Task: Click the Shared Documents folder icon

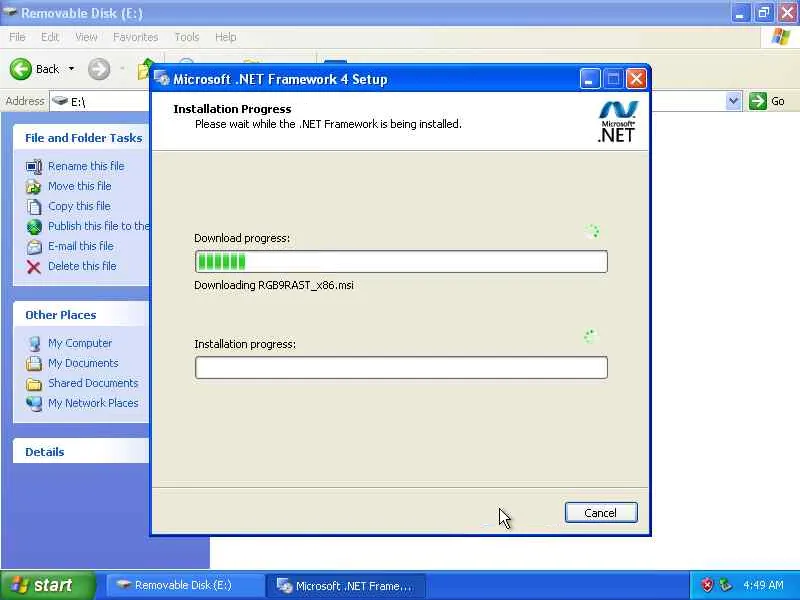Action: coord(34,383)
